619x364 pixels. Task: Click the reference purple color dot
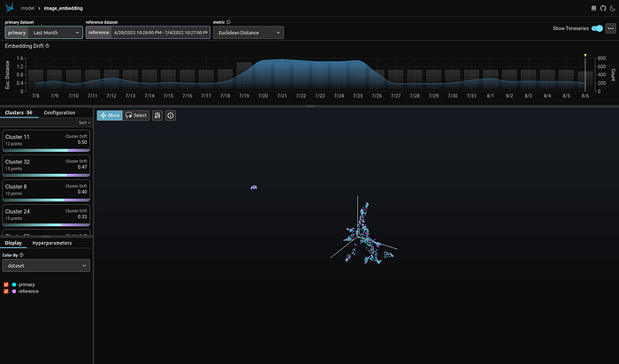pyautogui.click(x=14, y=292)
